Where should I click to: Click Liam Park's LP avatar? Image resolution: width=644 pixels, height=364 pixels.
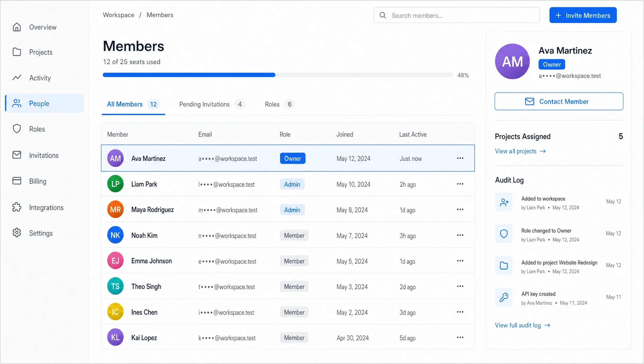pos(115,184)
